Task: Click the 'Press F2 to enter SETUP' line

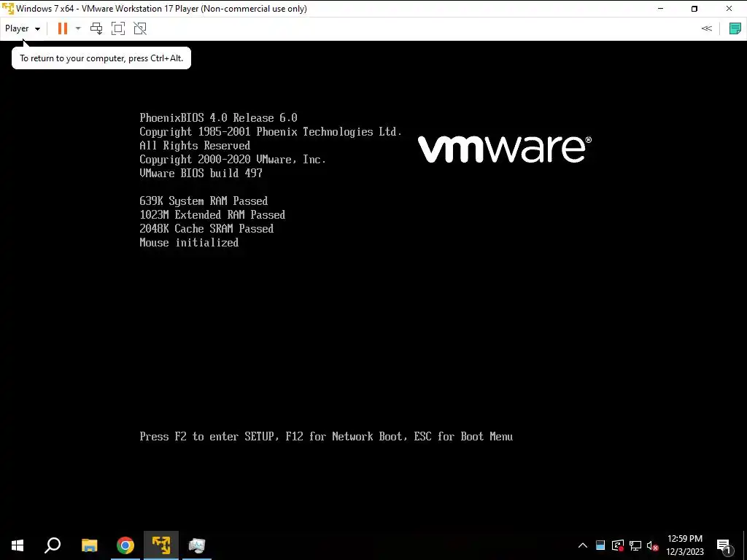Action: tap(326, 436)
